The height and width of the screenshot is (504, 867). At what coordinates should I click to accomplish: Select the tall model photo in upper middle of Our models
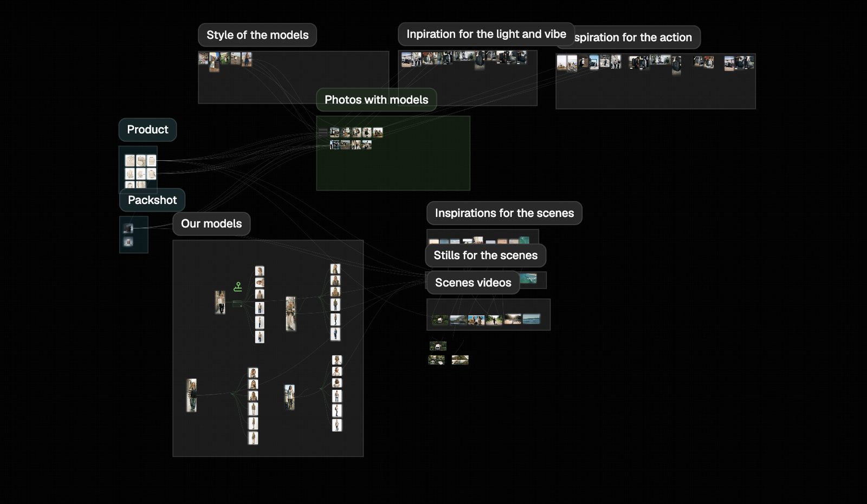click(x=291, y=313)
